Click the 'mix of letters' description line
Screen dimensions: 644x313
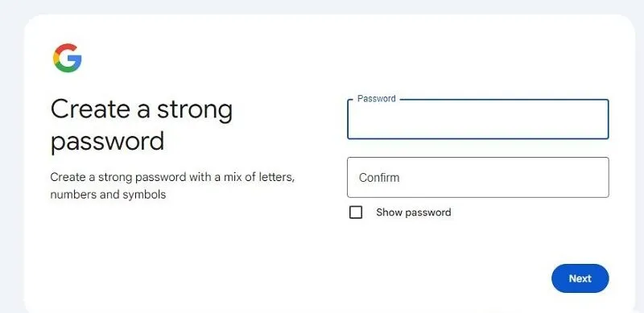(172, 178)
